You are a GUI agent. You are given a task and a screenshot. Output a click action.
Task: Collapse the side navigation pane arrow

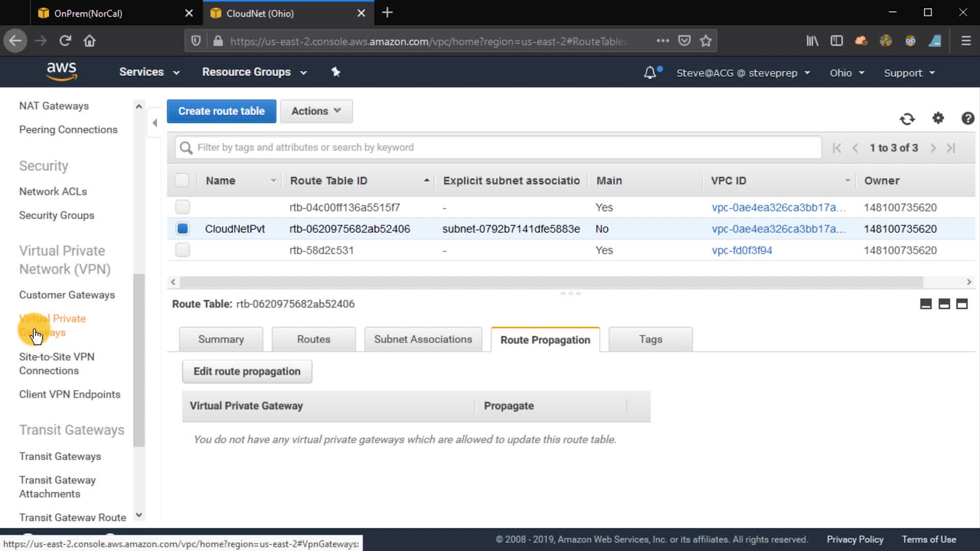pos(155,122)
